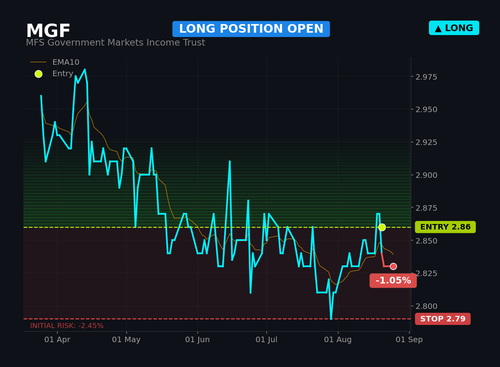This screenshot has width=500, height=367.
Task: Click the 2.925 price axis label
Action: (426, 142)
